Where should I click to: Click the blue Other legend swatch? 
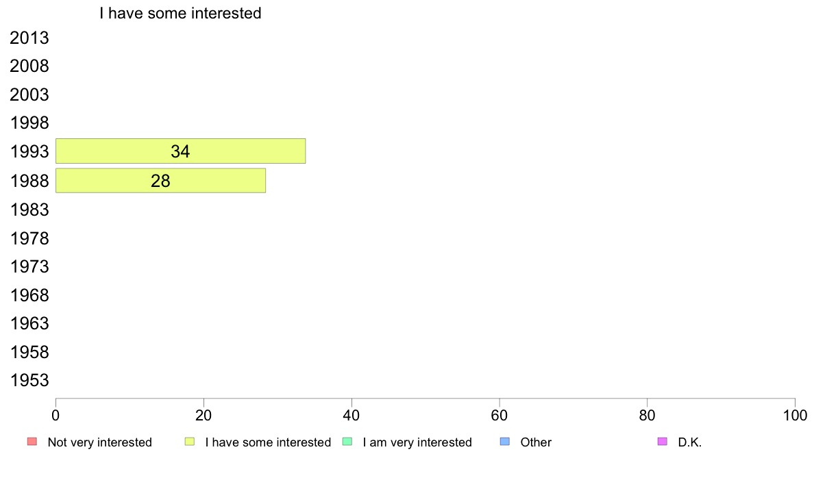click(x=504, y=442)
